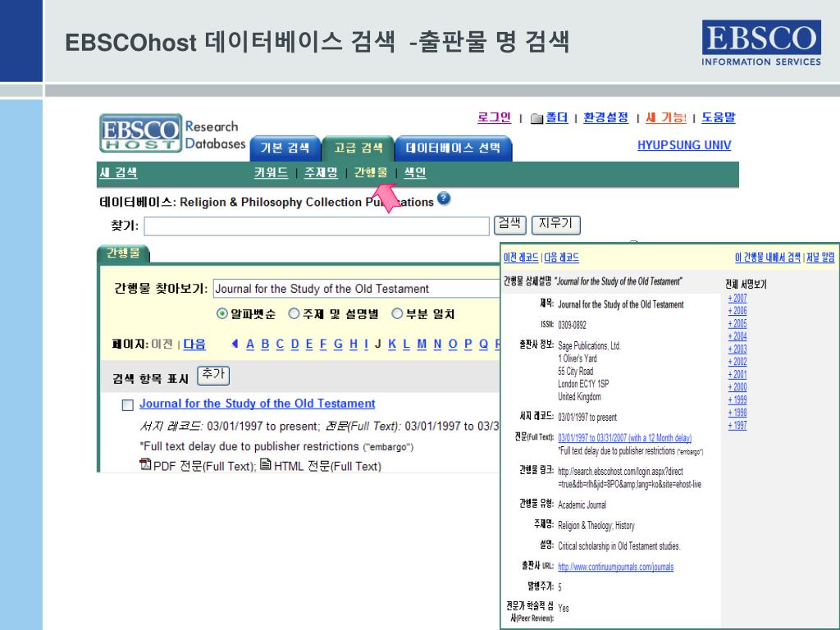840x630 pixels.
Task: Click the PDF 전문(Full Text) icon
Action: click(145, 464)
